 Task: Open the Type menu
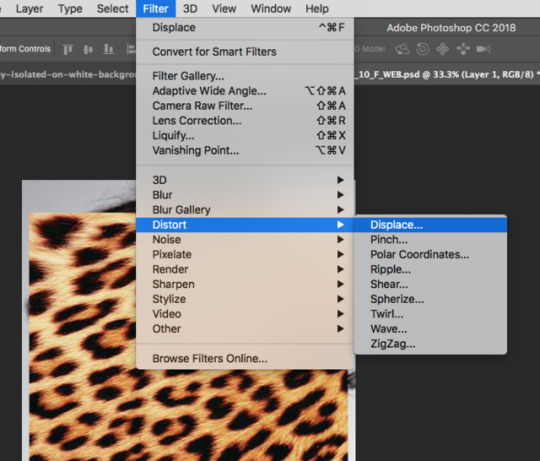click(x=70, y=9)
